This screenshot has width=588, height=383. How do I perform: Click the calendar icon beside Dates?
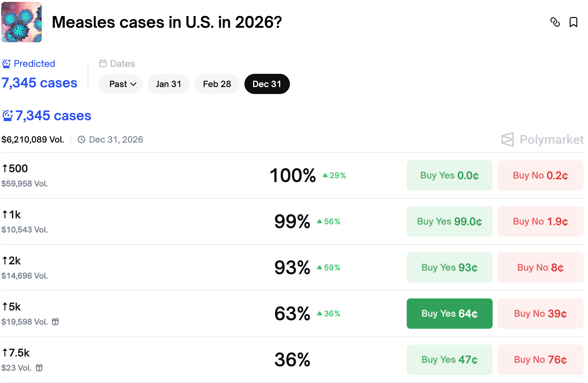click(103, 63)
